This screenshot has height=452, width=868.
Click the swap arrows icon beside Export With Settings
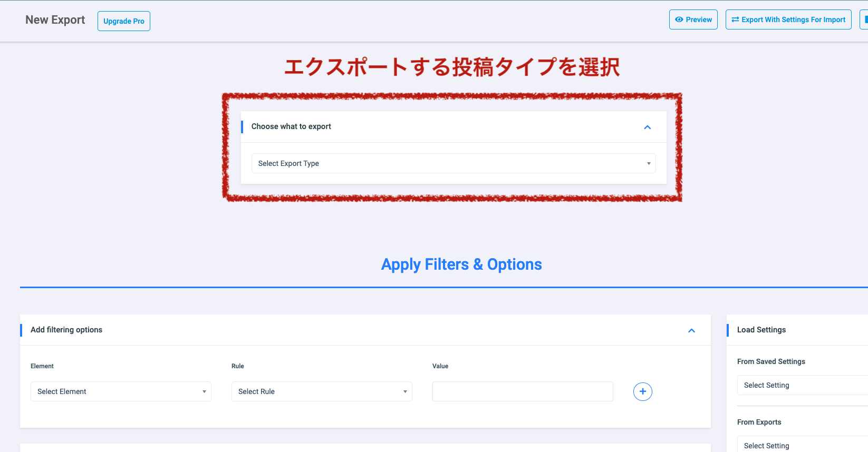[x=735, y=19]
